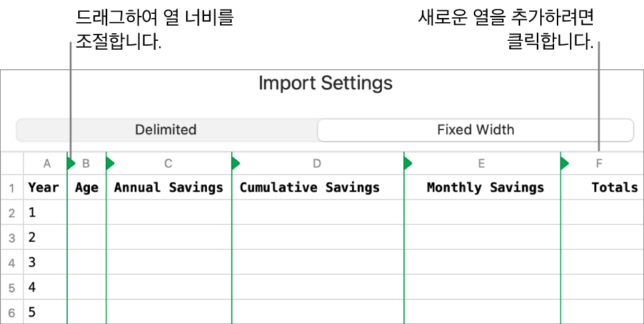644x324 pixels.
Task: Click the Year header cell
Action: coord(44,188)
